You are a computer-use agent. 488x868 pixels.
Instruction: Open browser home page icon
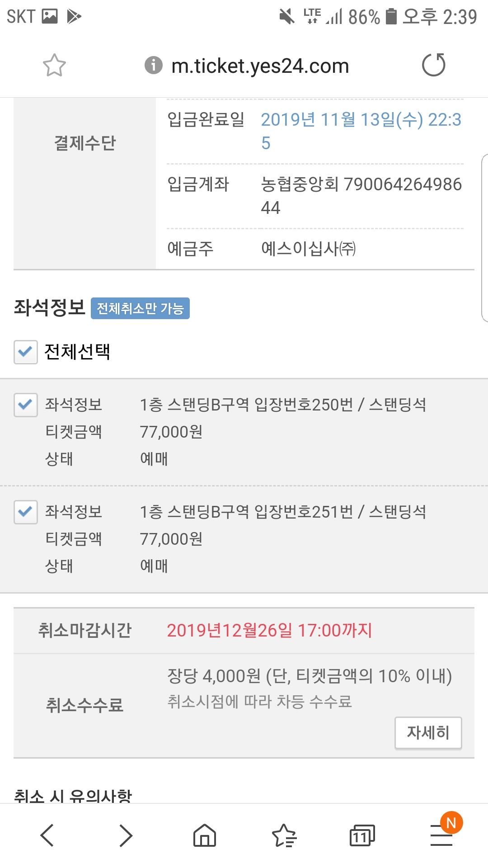pos(205,835)
